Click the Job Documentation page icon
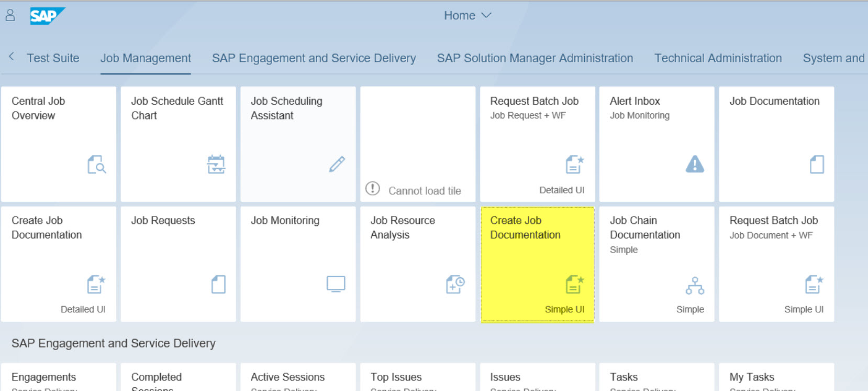The height and width of the screenshot is (391, 868). pos(817,165)
